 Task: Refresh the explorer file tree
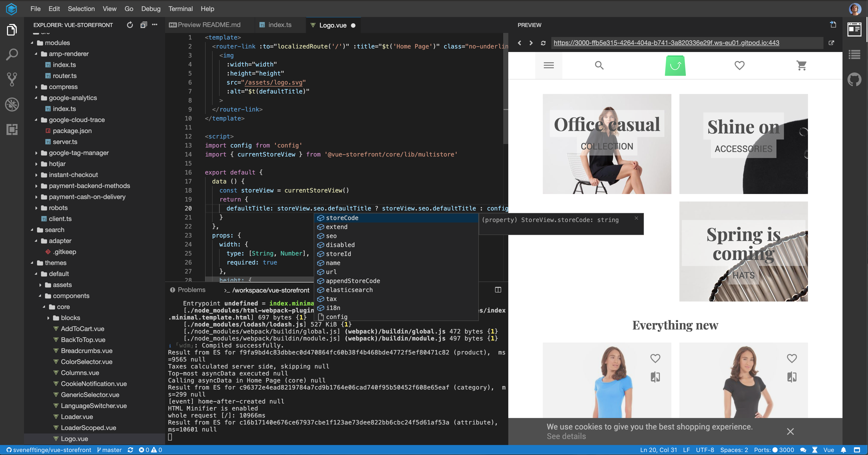130,25
